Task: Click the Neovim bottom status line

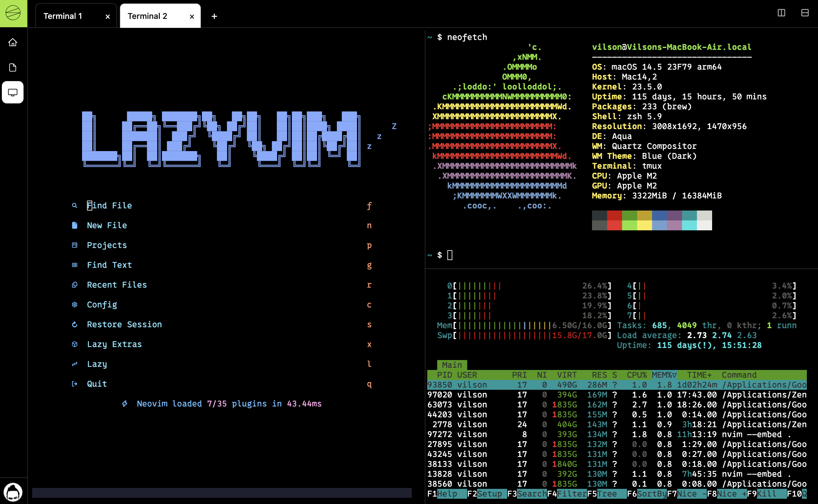Action: (222, 493)
